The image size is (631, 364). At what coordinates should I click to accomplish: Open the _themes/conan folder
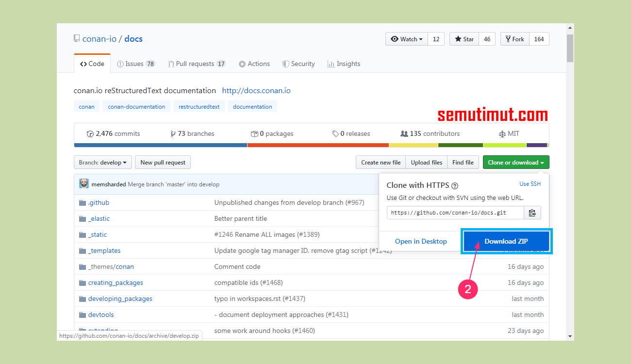(111, 266)
